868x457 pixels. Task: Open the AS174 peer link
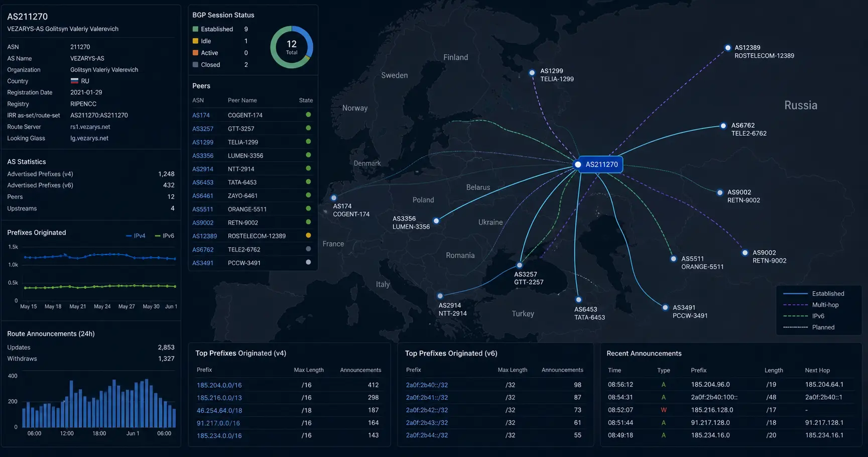coord(201,115)
